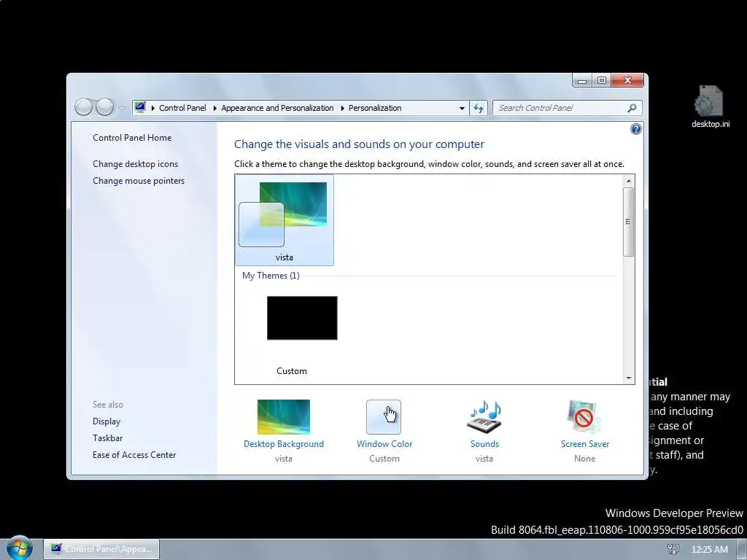Click the Control Panel icon in address bar
The width and height of the screenshot is (747, 560).
pyautogui.click(x=139, y=108)
